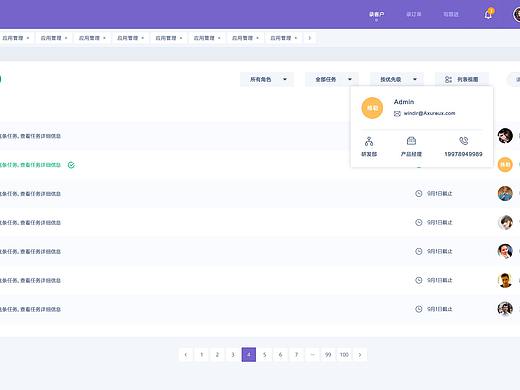520x390 pixels.
Task: Click the 研发部 label in the Admin card
Action: pos(369,154)
